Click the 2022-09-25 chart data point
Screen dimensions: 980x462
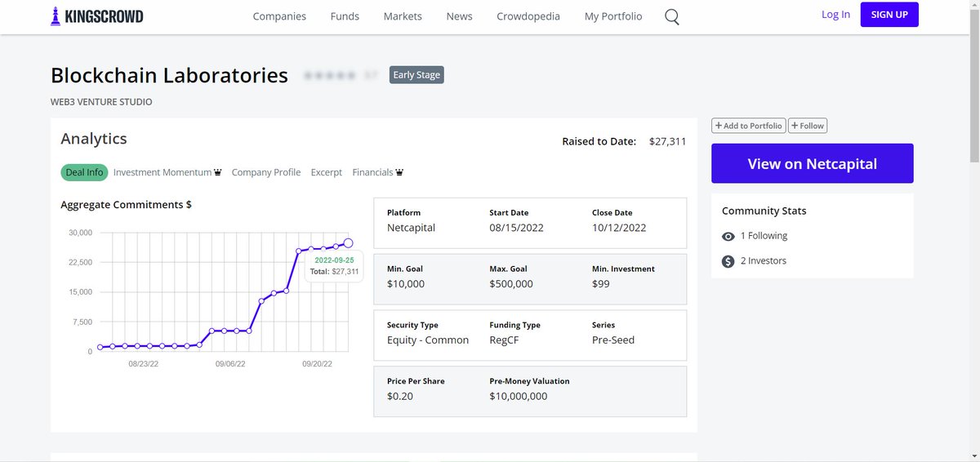348,243
